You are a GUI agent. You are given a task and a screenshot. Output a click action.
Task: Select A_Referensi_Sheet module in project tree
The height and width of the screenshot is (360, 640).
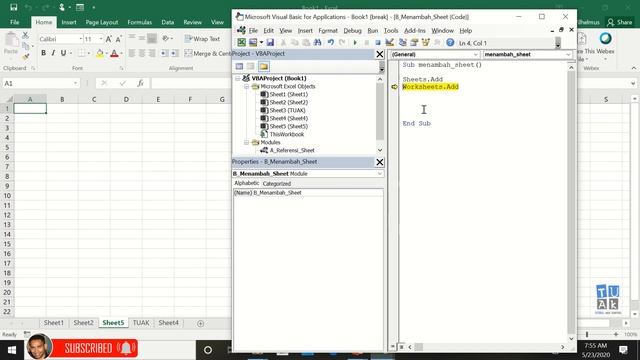tap(292, 150)
